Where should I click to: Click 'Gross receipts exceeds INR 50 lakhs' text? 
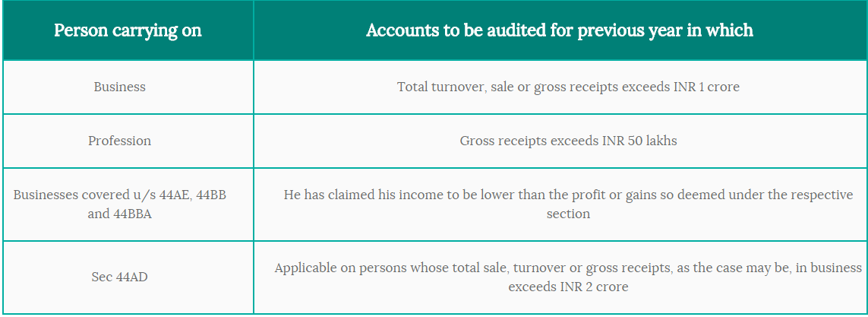568,141
